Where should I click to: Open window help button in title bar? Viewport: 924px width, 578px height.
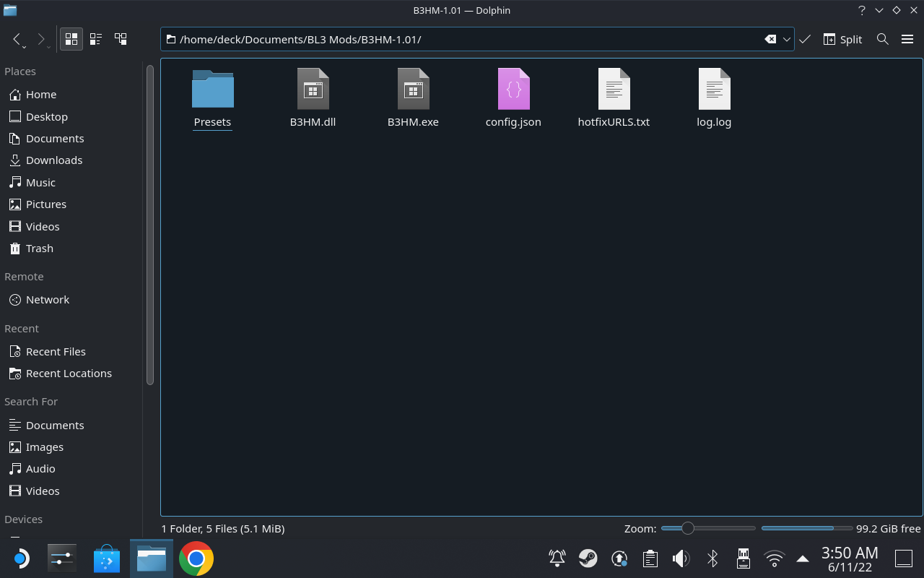(862, 10)
